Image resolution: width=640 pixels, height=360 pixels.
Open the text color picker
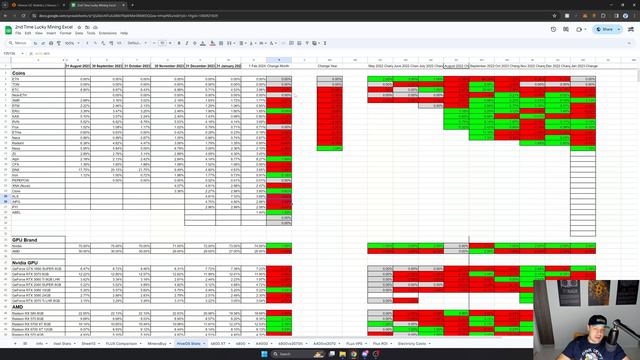click(203, 43)
